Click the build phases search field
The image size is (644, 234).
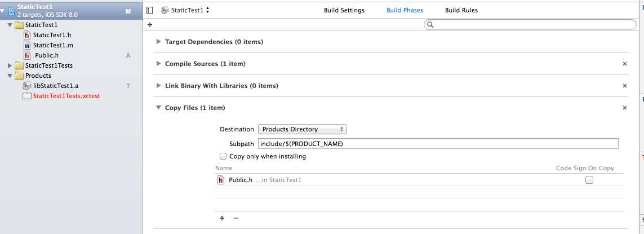point(530,25)
